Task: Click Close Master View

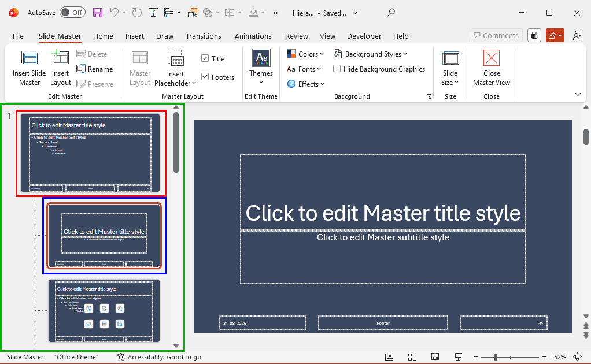Action: coord(492,68)
